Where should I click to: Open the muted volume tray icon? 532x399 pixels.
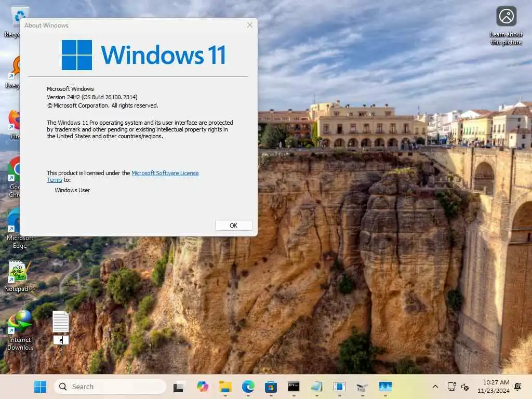[465, 387]
